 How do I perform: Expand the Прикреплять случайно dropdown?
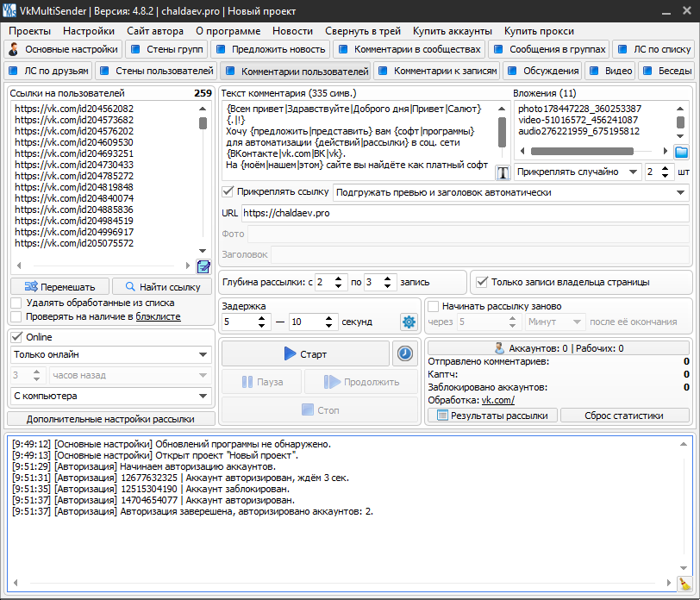[x=578, y=172]
